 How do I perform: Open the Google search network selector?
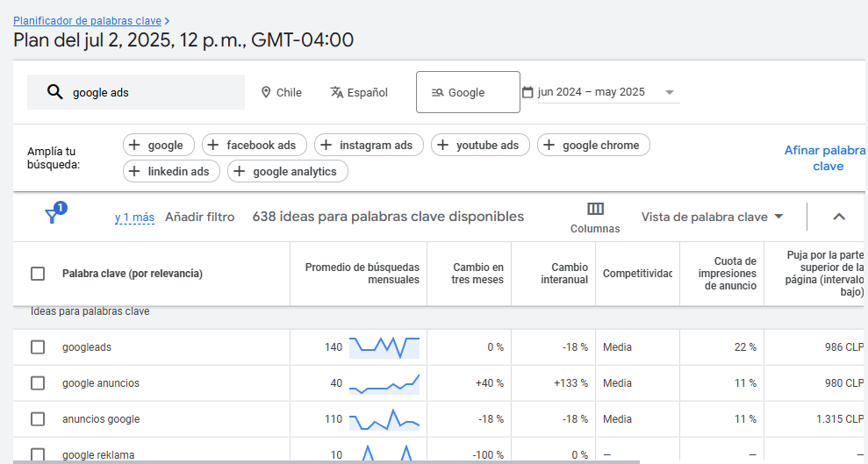467,92
